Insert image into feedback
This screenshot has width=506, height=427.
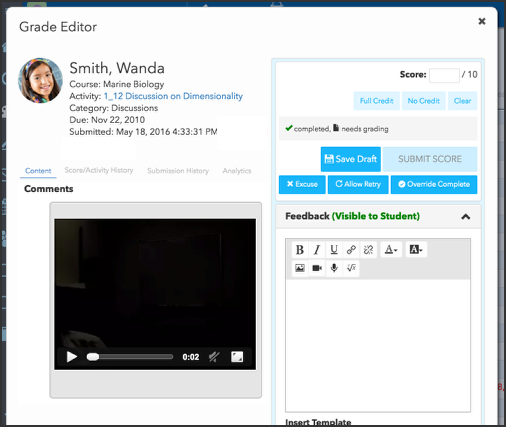tap(300, 268)
